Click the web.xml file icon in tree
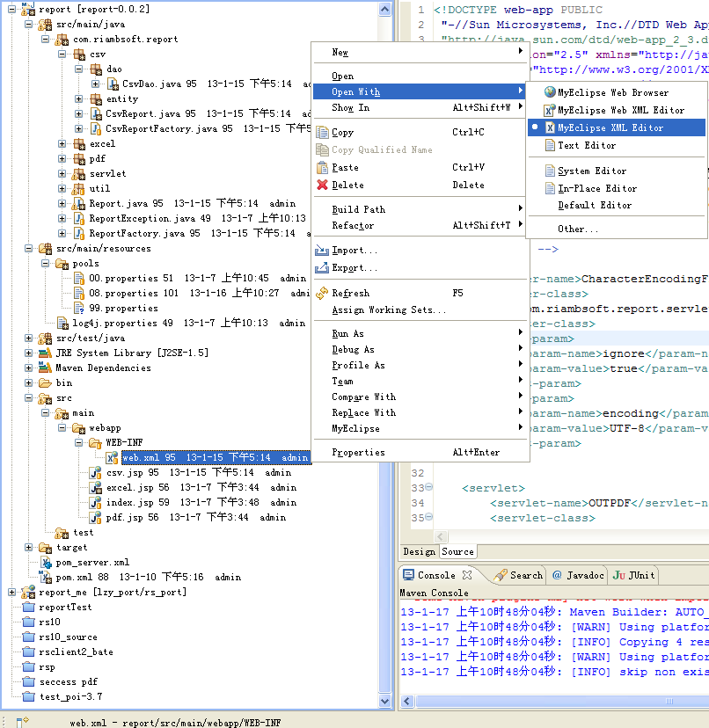Image resolution: width=709 pixels, height=728 pixels. tap(112, 458)
